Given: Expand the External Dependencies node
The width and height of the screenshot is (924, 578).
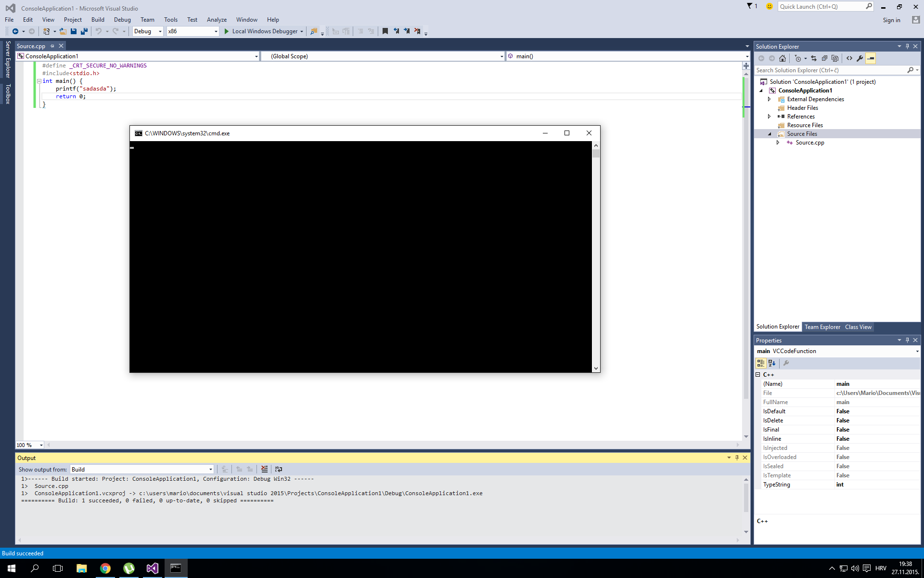Looking at the screenshot, I should 769,99.
